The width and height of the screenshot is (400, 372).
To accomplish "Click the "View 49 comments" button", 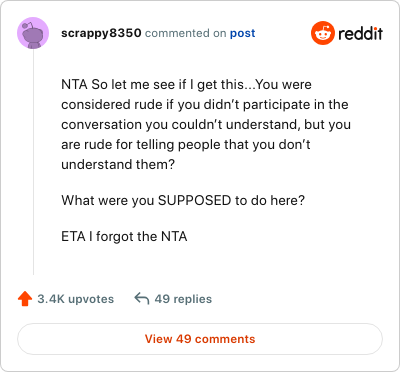I will pyautogui.click(x=200, y=339).
